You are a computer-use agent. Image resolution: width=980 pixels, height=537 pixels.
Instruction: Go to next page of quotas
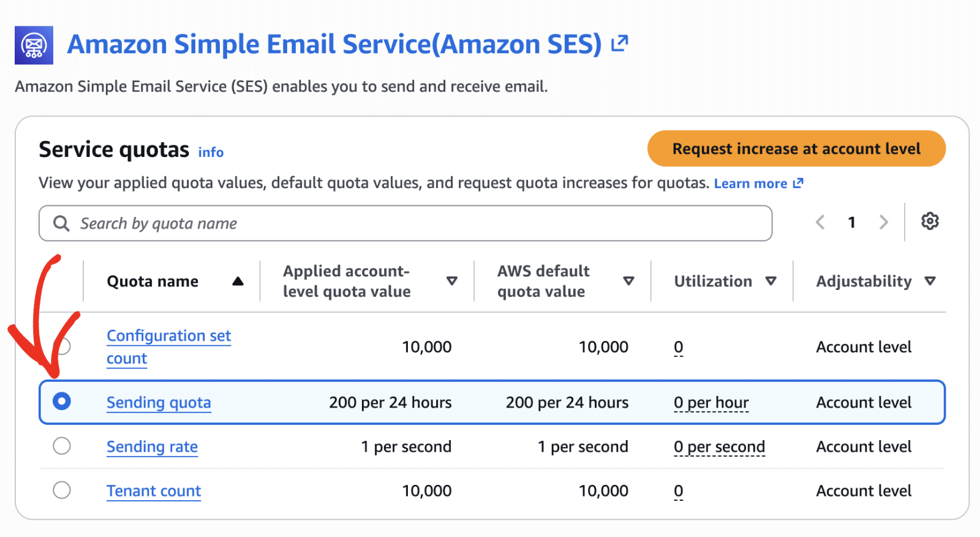(x=883, y=222)
